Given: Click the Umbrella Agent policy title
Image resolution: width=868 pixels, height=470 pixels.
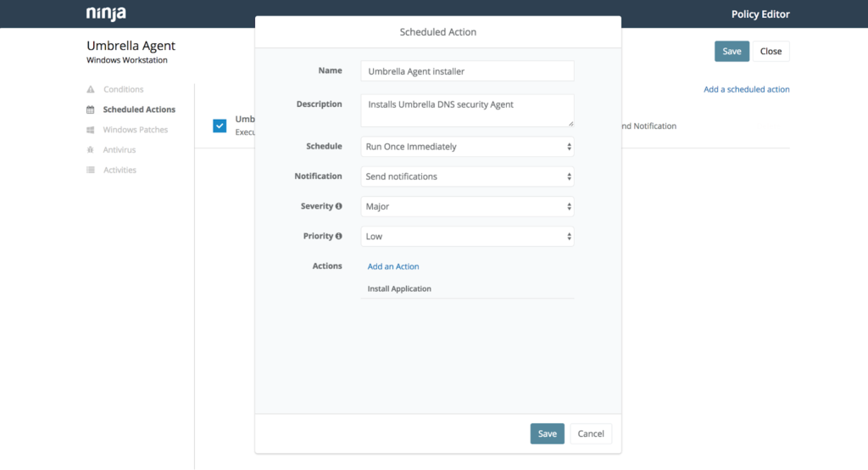Looking at the screenshot, I should click(131, 46).
